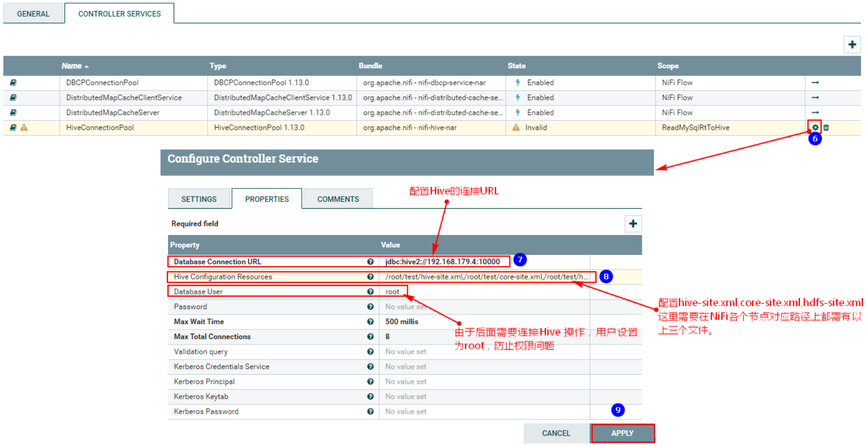Image resolution: width=868 pixels, height=446 pixels.
Task: Sort services by the State column header
Action: [x=516, y=66]
